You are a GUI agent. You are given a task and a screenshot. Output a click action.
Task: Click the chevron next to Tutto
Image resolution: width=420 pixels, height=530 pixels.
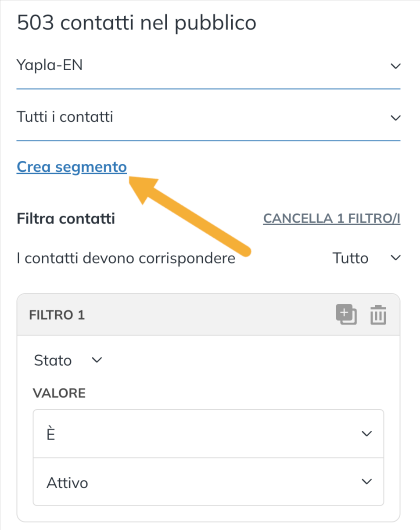coord(395,258)
